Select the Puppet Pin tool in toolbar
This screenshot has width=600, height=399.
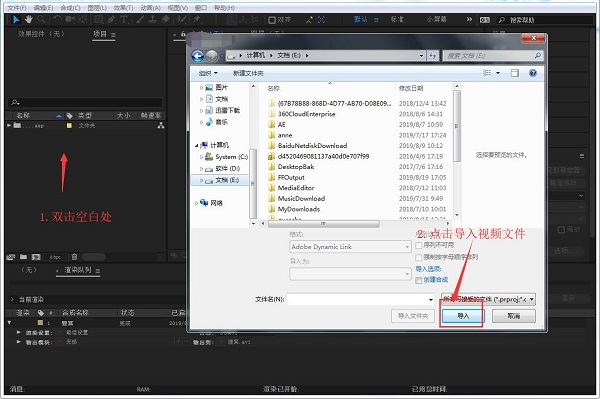(197, 20)
